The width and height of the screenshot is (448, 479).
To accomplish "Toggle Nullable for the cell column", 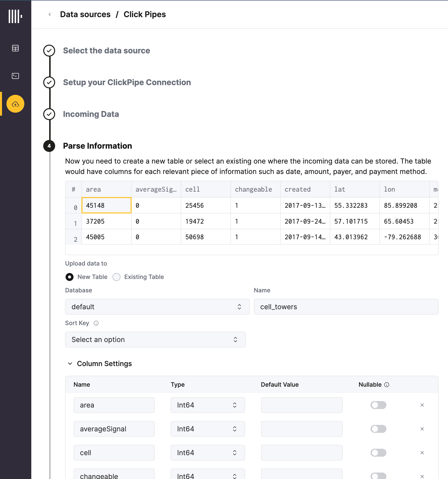I will click(378, 453).
